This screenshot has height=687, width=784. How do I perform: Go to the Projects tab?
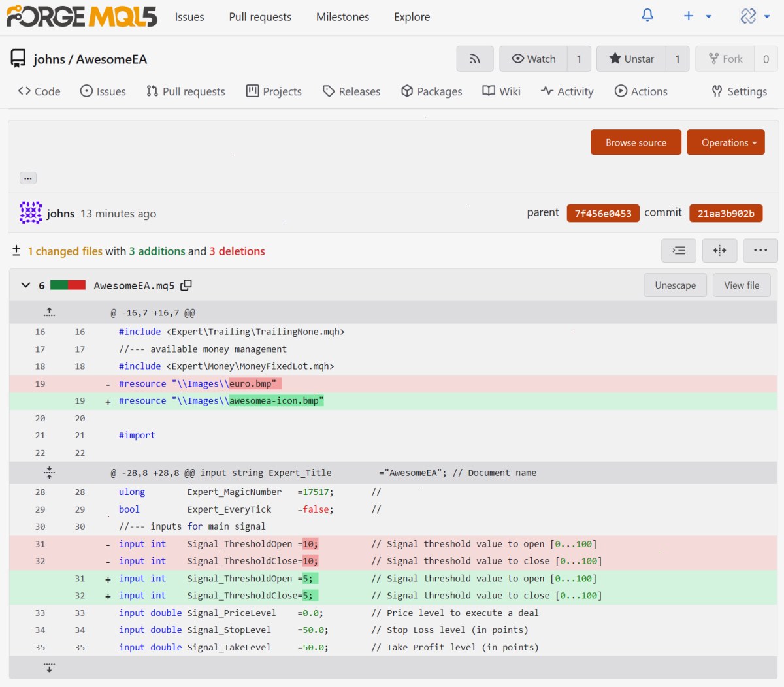[x=274, y=91]
